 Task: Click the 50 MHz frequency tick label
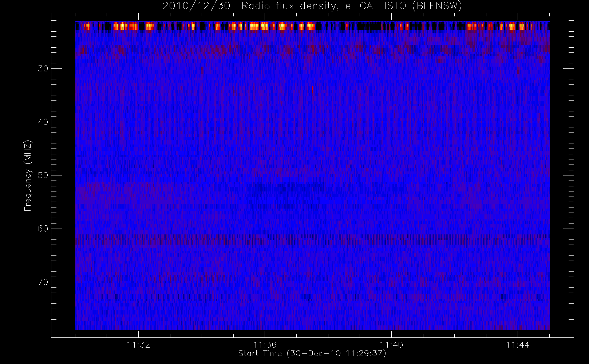click(43, 175)
